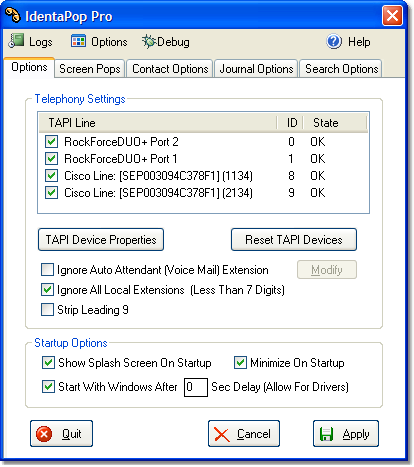The width and height of the screenshot is (414, 467).
Task: Disable Show Splash Screen On Startup
Action: (x=49, y=362)
